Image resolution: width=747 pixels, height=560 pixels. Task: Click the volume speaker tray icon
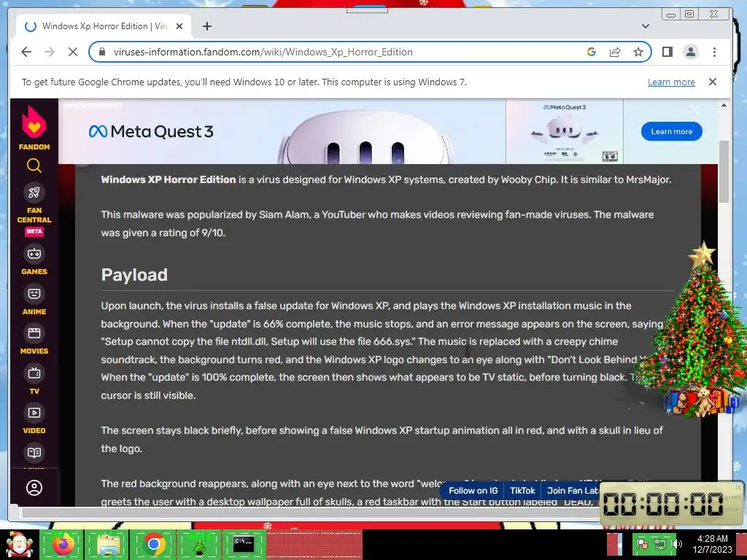click(x=676, y=544)
